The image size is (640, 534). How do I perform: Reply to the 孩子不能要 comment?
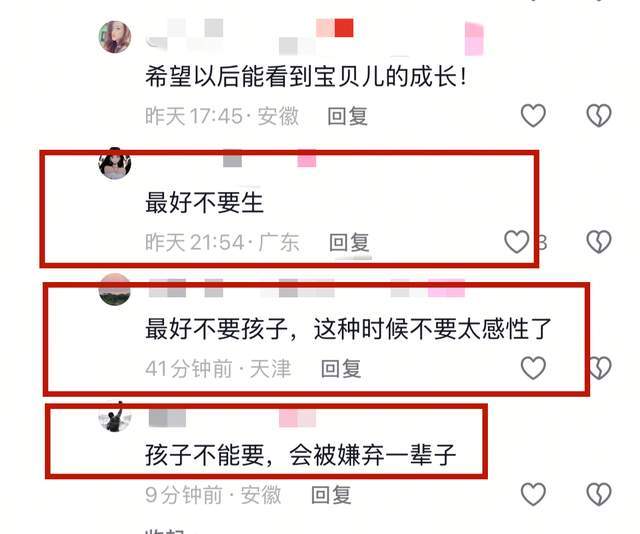pyautogui.click(x=331, y=495)
